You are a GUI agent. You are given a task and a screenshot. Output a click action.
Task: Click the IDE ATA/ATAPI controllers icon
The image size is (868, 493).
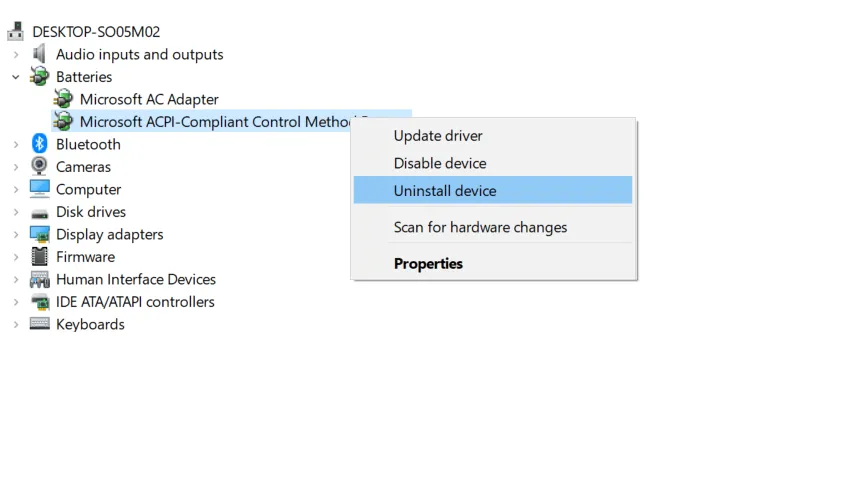coord(39,302)
